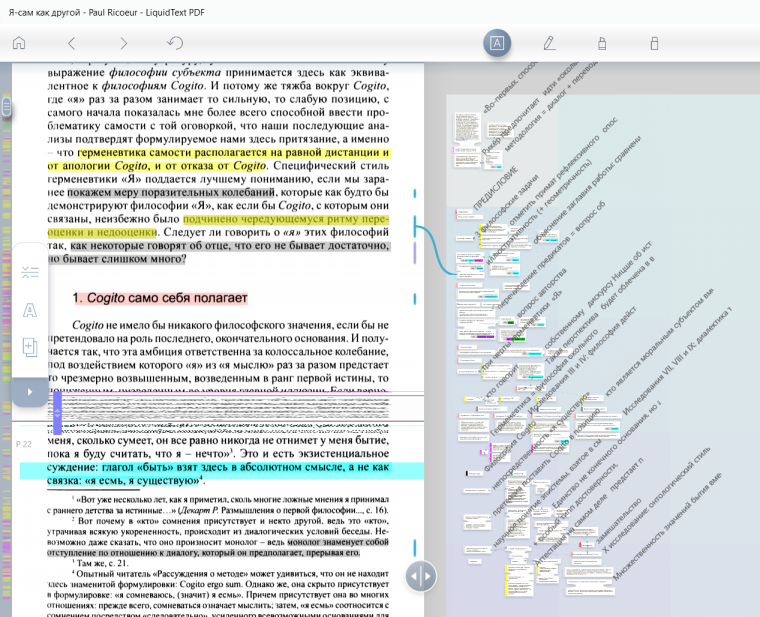Choose the highlighter tool
Screen dimensions: 760x617
pos(602,43)
